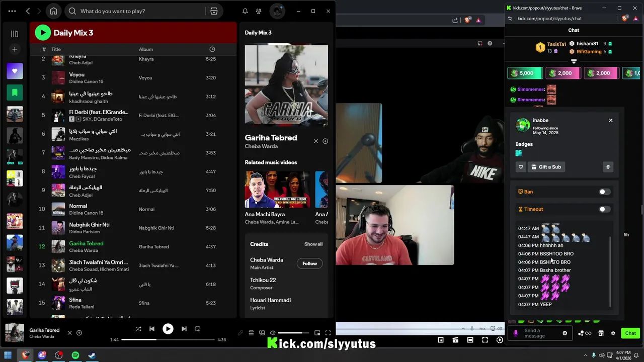
Task: Follow artist Cheba Warda
Action: 309,263
